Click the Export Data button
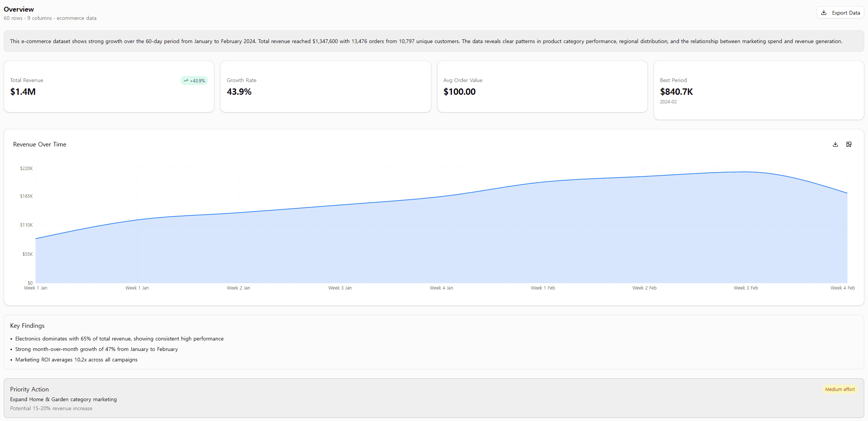868x421 pixels. pyautogui.click(x=840, y=12)
